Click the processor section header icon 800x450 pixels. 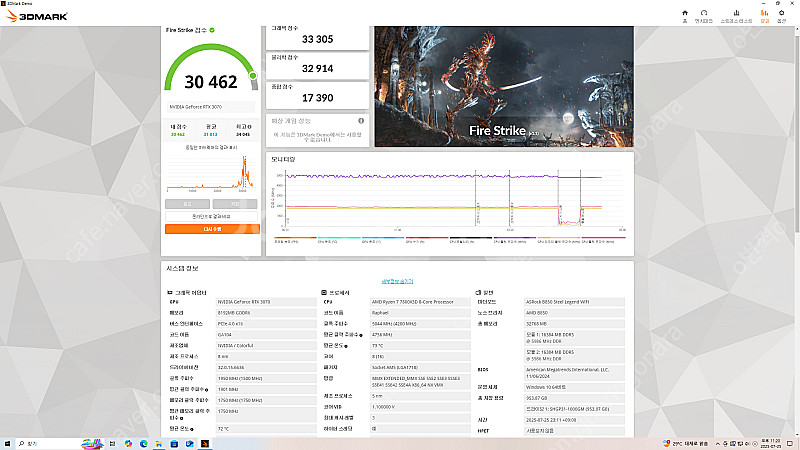click(324, 293)
